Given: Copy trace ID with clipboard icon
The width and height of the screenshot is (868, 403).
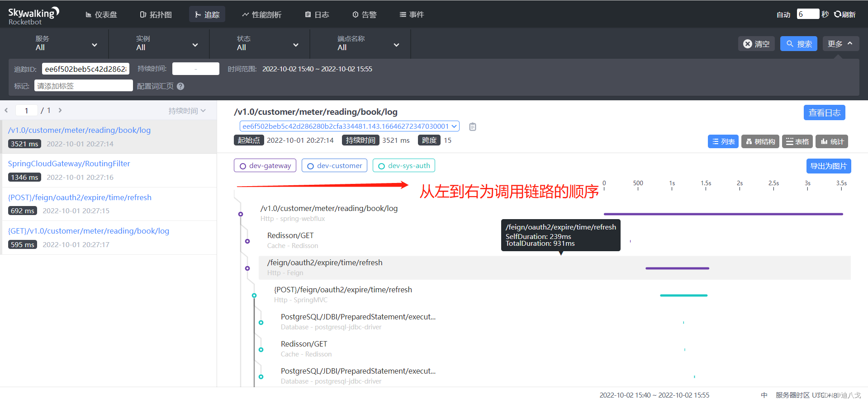Looking at the screenshot, I should point(472,127).
